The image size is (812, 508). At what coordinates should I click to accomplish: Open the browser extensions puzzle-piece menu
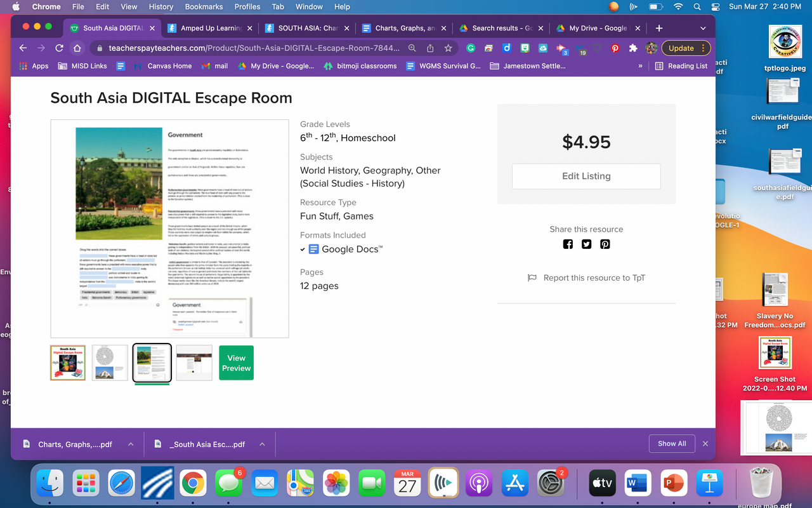(632, 48)
